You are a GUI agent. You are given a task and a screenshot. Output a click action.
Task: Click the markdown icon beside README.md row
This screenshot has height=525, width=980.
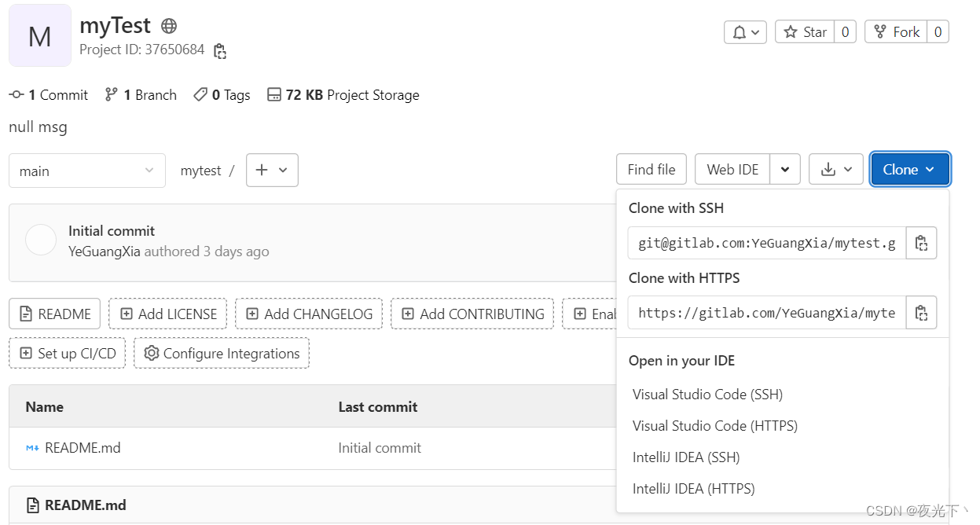[x=32, y=448]
